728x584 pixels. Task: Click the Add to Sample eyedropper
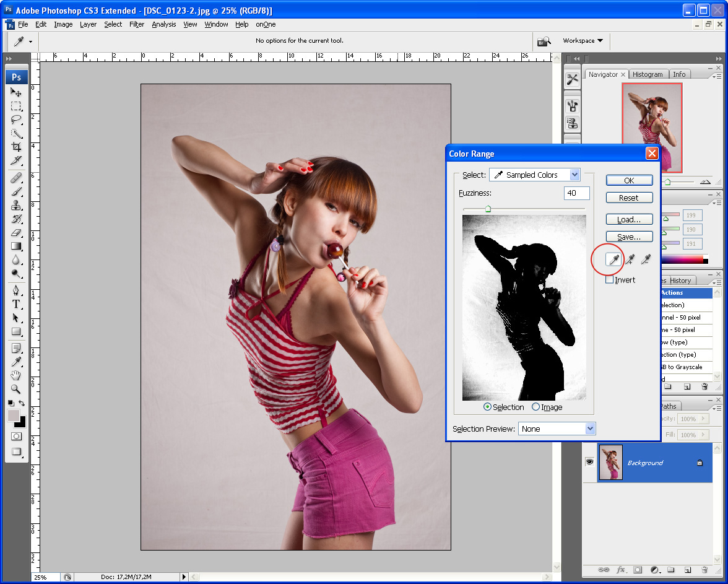pos(630,260)
